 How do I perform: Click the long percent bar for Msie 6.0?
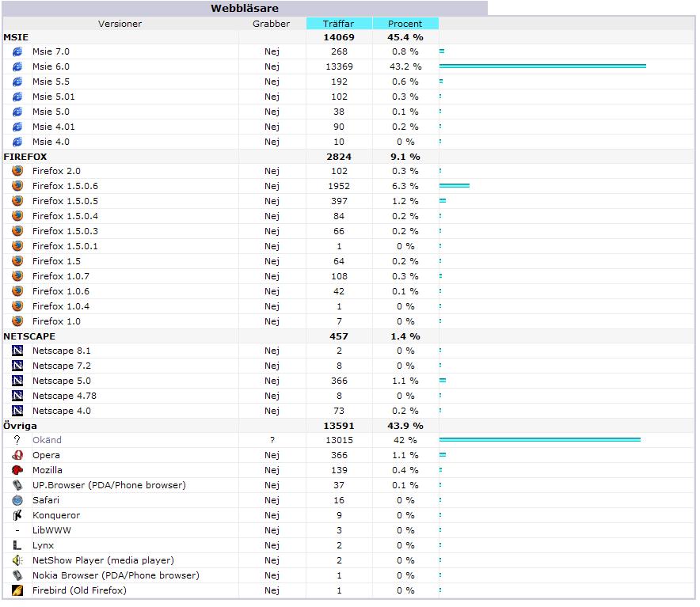542,66
